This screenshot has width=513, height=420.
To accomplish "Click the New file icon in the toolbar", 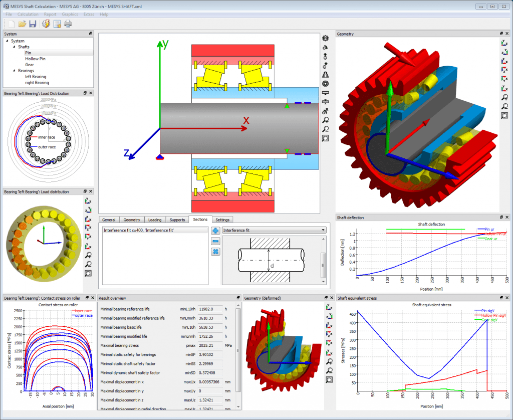I will pyautogui.click(x=10, y=24).
